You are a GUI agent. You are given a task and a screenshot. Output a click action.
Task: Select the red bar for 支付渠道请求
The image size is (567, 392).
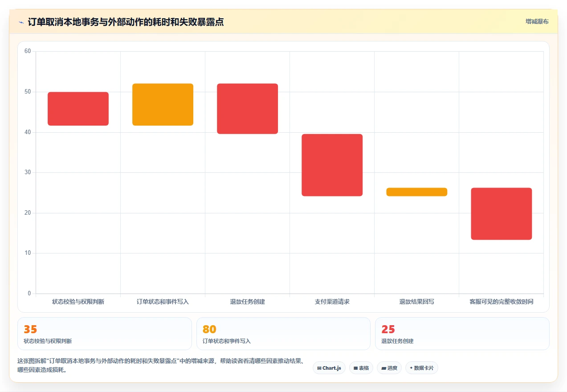pos(332,165)
